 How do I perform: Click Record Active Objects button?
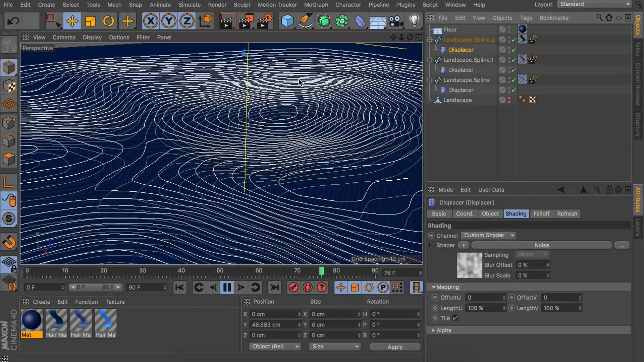pos(293,287)
